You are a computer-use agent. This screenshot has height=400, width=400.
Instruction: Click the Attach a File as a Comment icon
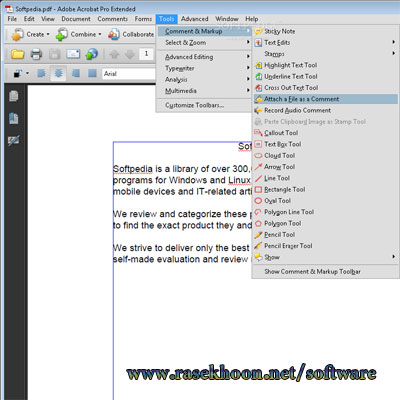(258, 99)
